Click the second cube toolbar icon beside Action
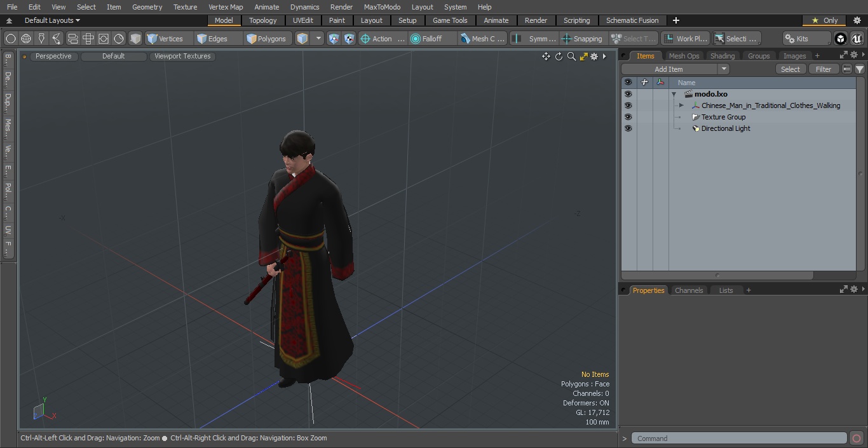This screenshot has height=448, width=868. [x=349, y=39]
